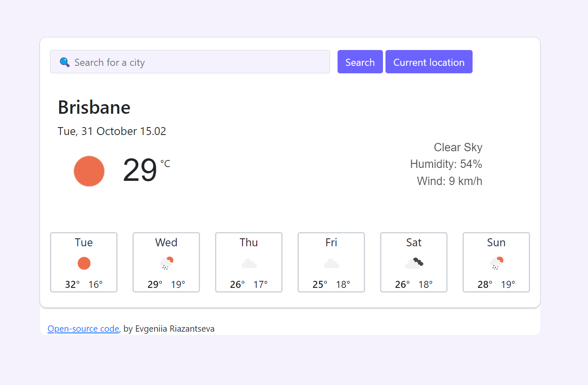Click Wednesday's rain shower icon

[x=166, y=262]
